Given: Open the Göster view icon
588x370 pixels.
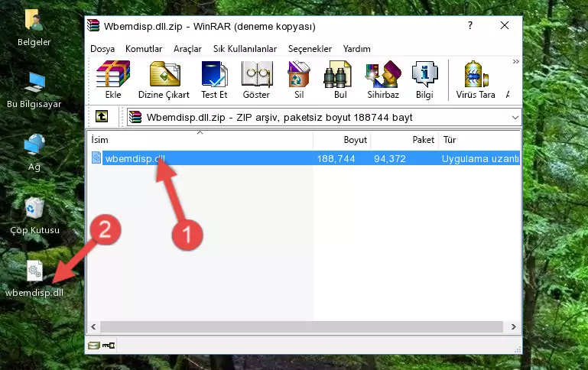Looking at the screenshot, I should click(256, 80).
